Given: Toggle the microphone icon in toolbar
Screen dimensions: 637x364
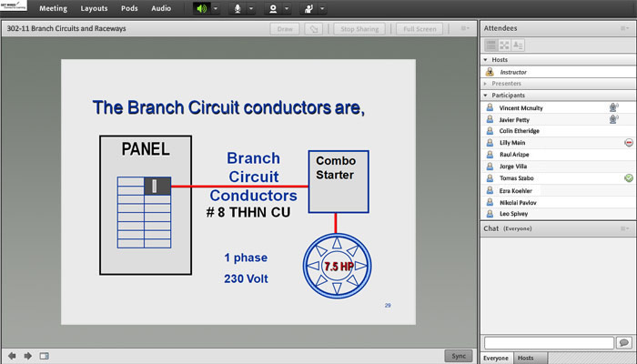Looking at the screenshot, I should click(x=238, y=8).
